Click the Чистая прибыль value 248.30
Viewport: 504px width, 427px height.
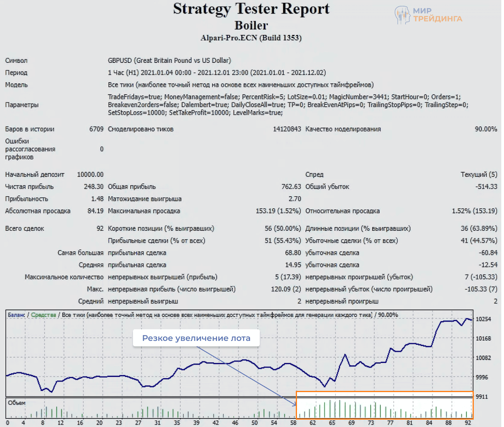93,187
